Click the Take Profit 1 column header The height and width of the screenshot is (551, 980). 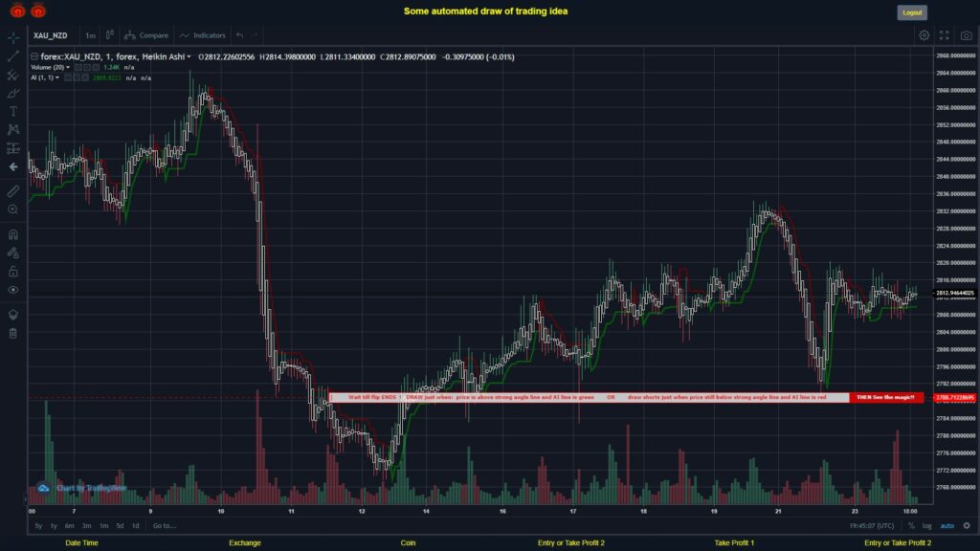[x=734, y=543]
